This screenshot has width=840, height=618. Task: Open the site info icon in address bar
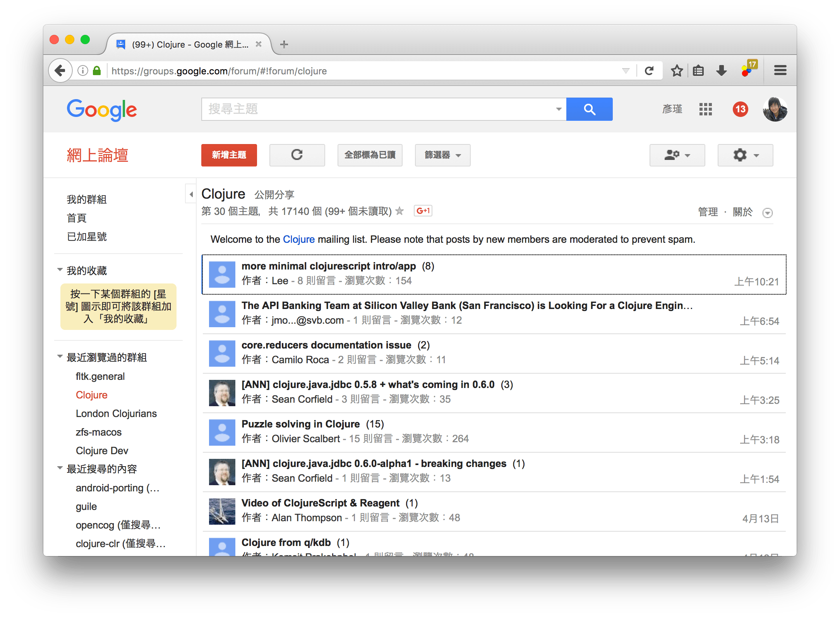point(82,71)
